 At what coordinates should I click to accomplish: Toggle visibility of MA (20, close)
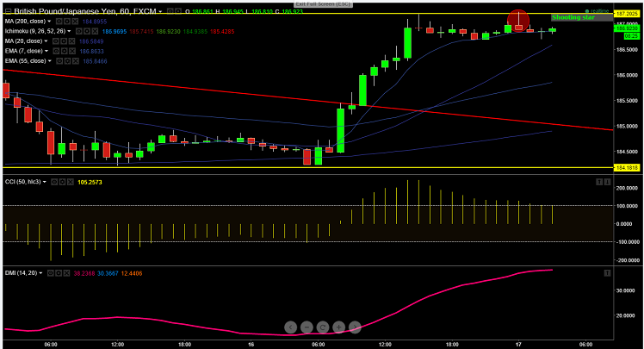click(x=56, y=41)
